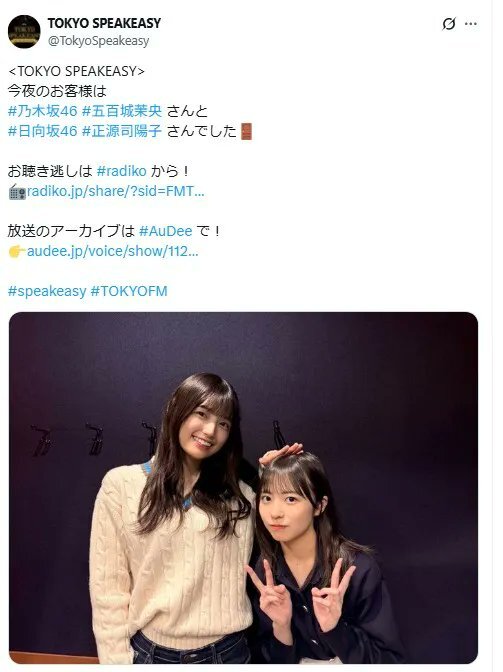This screenshot has height=672, width=503.
Task: Open the three-dot more options menu
Action: point(470,24)
